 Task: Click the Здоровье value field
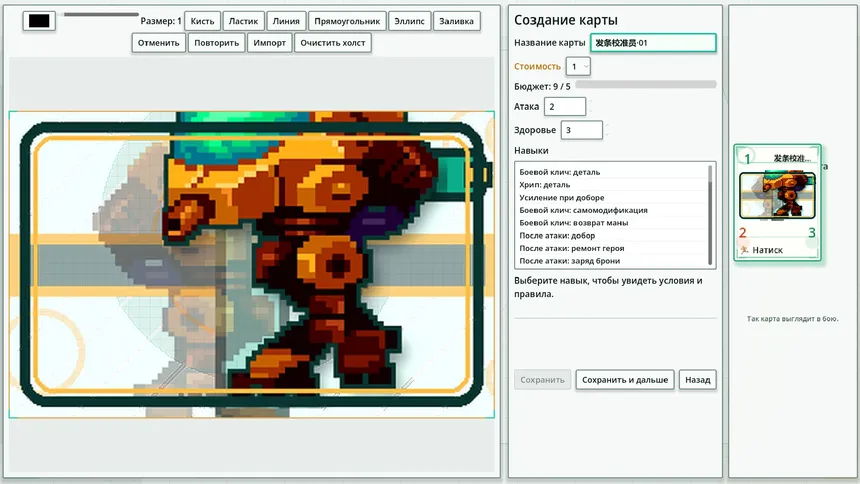(x=581, y=130)
